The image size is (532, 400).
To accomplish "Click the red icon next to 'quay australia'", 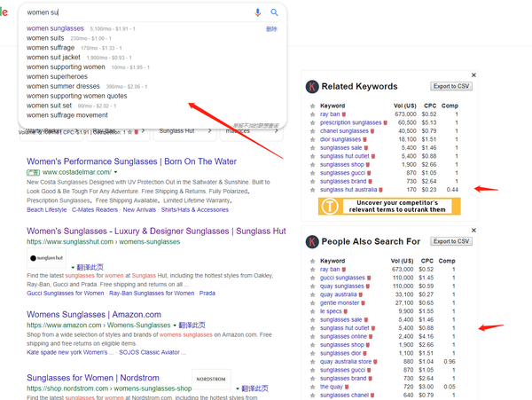I will point(361,294).
